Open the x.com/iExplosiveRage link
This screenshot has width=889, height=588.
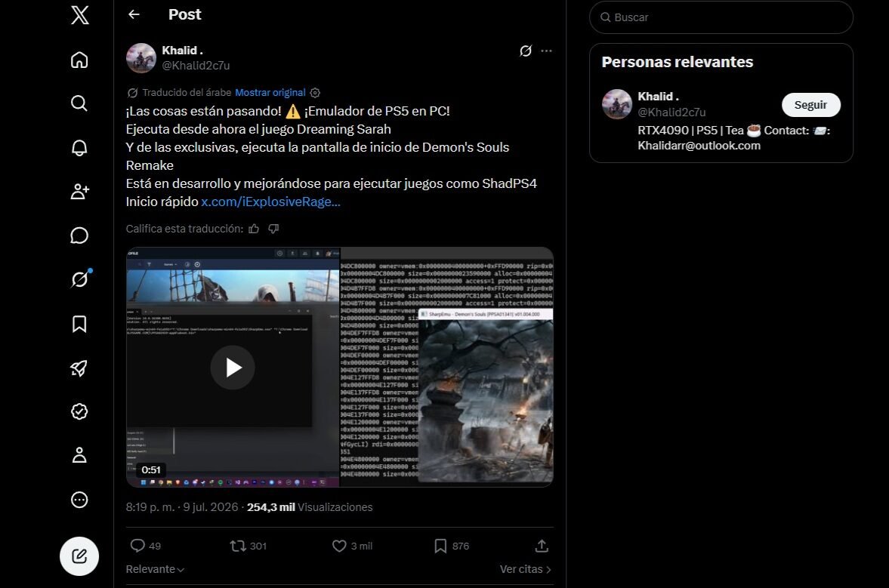[x=270, y=202]
